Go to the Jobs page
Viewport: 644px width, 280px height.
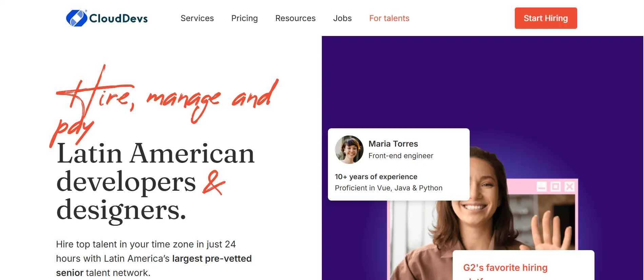pos(342,18)
